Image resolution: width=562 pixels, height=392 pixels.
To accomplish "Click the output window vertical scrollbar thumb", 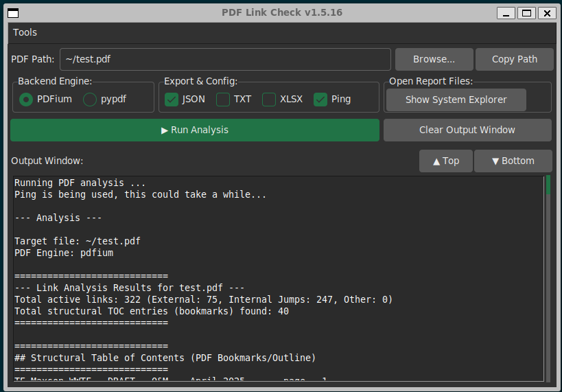I will coord(548,185).
